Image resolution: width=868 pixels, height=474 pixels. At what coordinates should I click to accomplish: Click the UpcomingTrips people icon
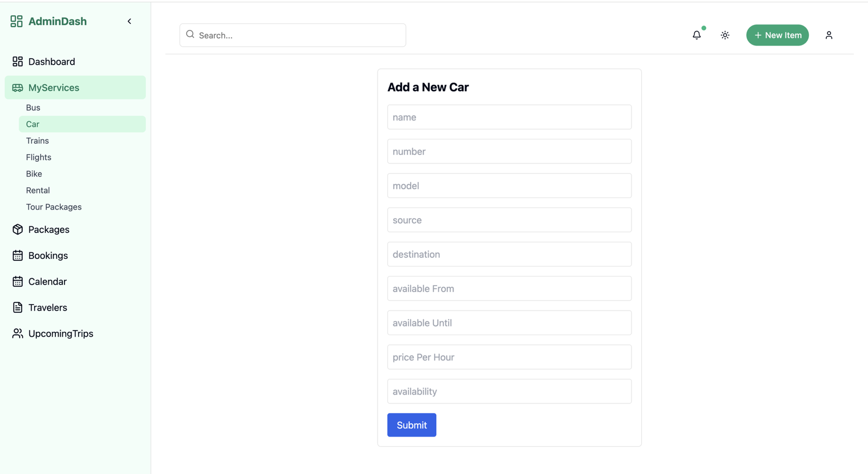click(x=17, y=333)
